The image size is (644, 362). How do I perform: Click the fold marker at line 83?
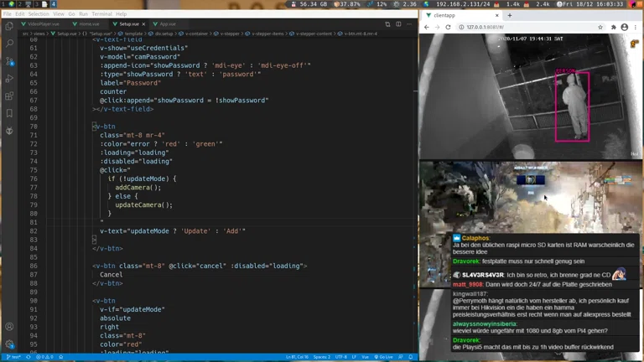94,240
